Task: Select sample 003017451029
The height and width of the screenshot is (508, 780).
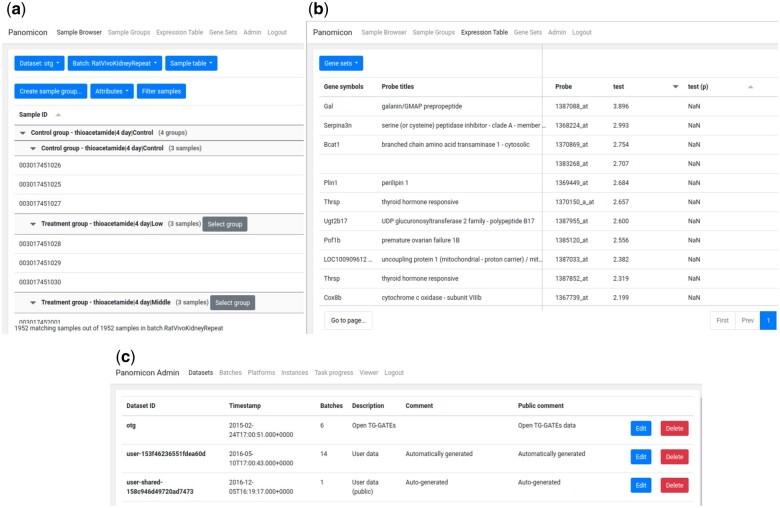Action: (40, 263)
